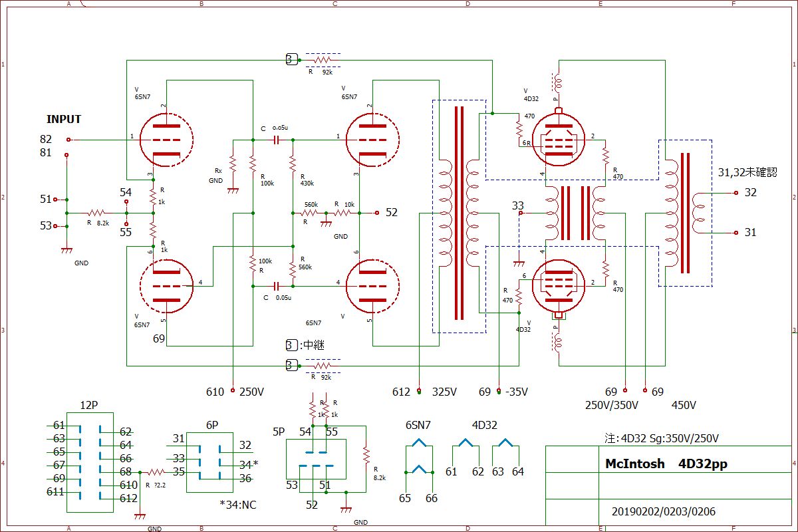Image resolution: width=798 pixels, height=532 pixels.
Task: Click the "31,32未確認" annotation
Action: tap(747, 172)
